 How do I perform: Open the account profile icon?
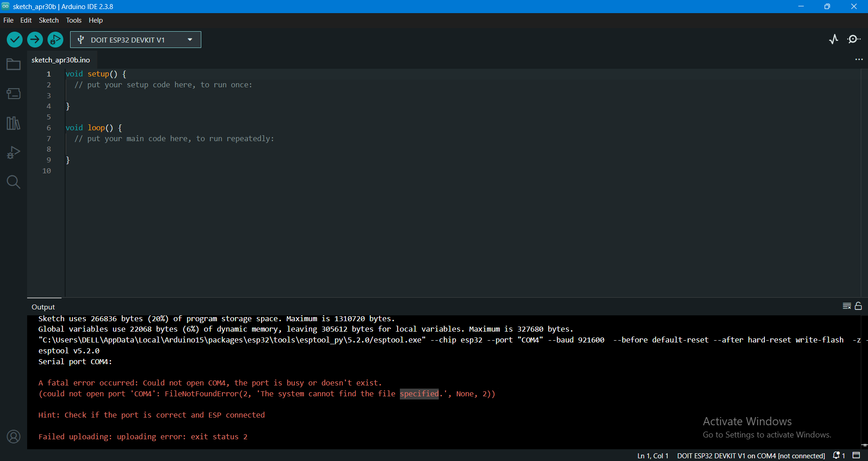14,437
